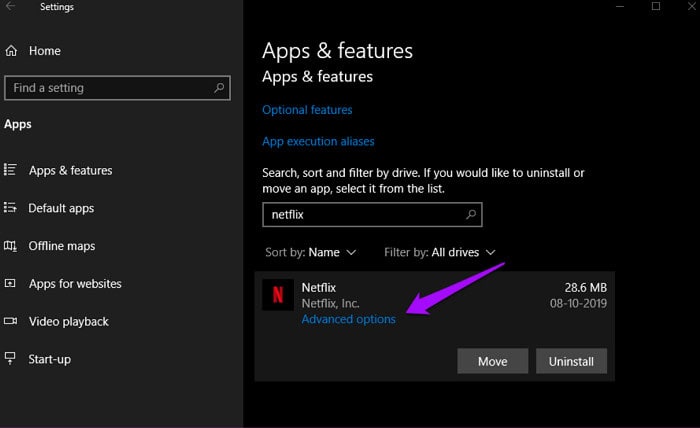Screen dimensions: 700x428
Task: Open Sort by Name dropdown
Action: click(x=311, y=253)
